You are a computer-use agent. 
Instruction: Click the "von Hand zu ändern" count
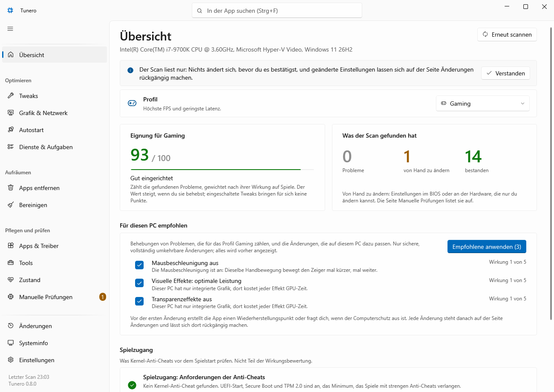407,157
